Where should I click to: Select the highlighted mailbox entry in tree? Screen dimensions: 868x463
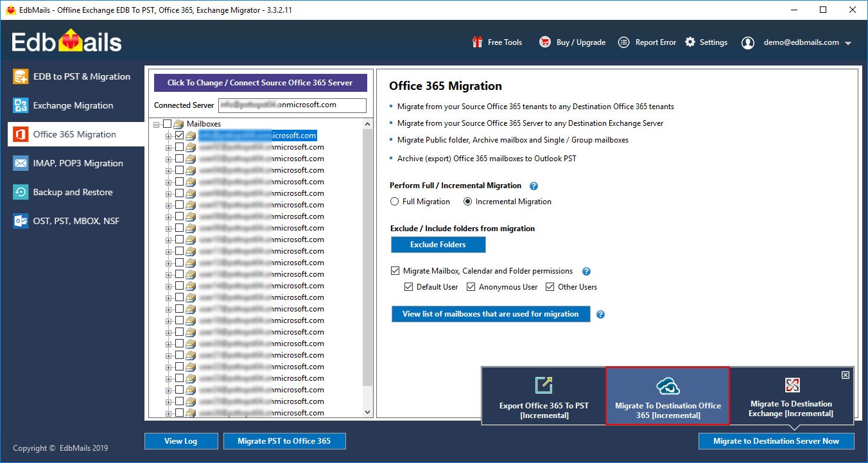[x=257, y=135]
